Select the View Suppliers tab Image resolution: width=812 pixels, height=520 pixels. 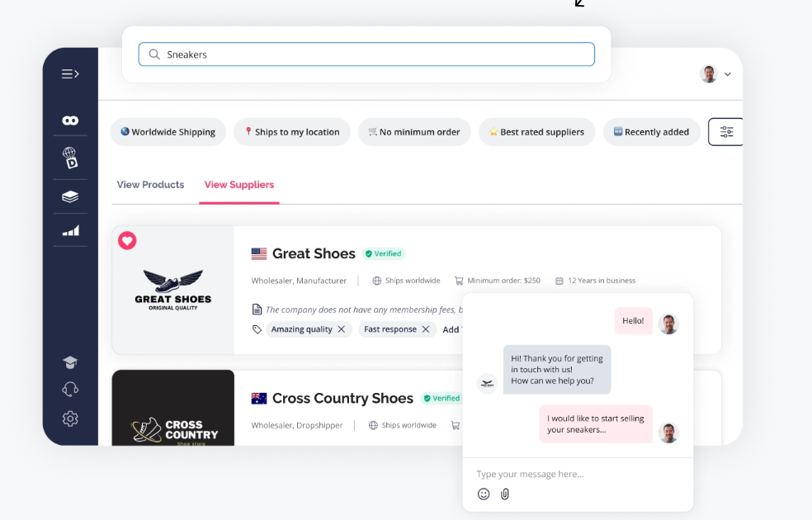[x=239, y=185]
